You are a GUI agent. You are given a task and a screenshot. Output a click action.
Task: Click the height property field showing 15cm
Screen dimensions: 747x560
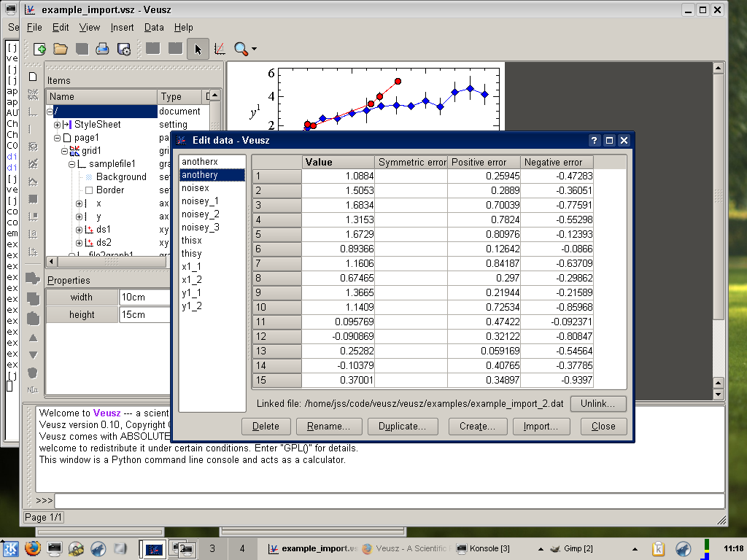click(x=144, y=315)
